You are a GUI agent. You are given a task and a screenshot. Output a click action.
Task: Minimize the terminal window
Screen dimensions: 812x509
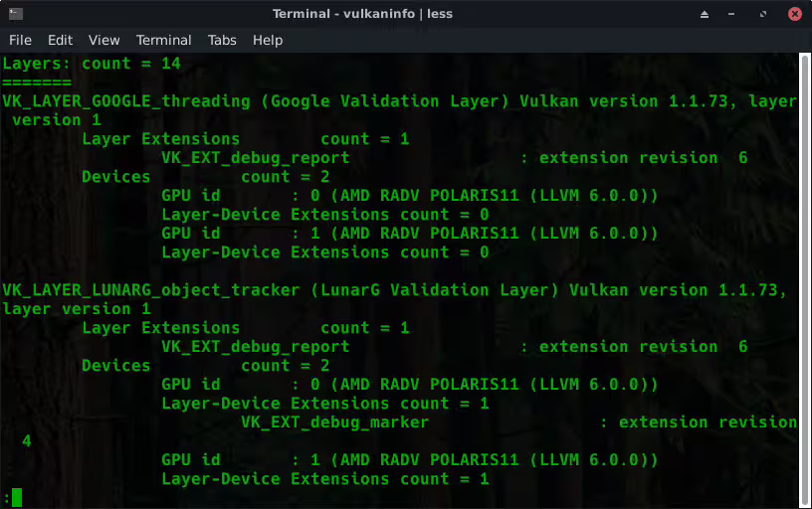pos(731,14)
